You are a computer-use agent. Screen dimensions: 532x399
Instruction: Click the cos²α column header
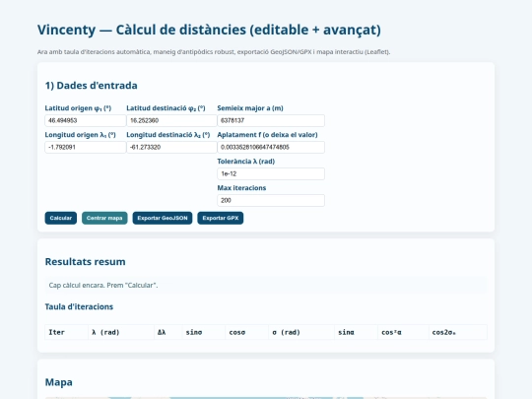tap(403, 332)
